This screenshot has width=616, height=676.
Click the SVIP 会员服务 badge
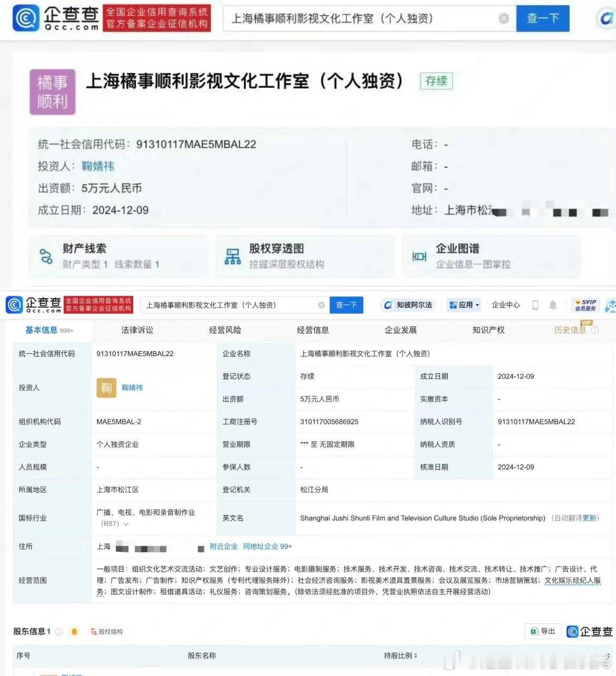point(585,305)
